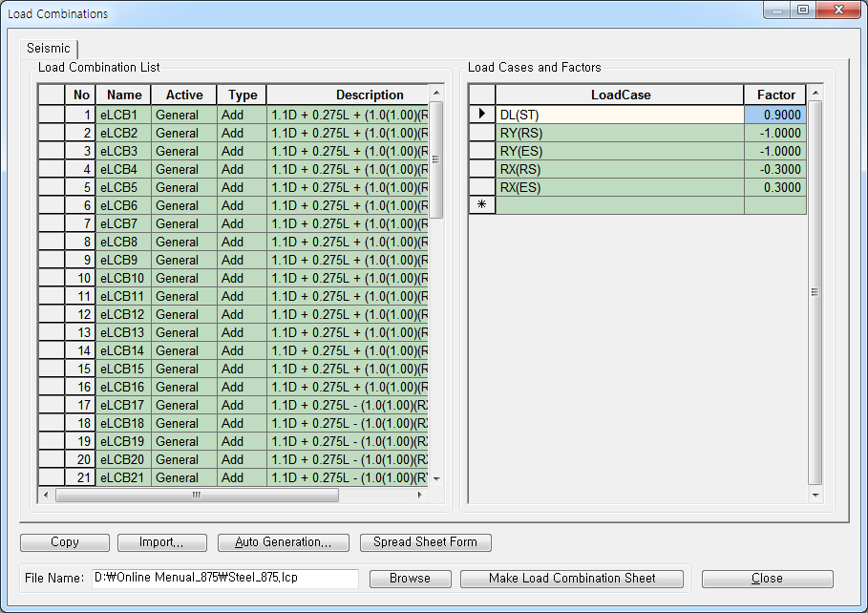
Task: Click the Active column header
Action: pos(183,95)
